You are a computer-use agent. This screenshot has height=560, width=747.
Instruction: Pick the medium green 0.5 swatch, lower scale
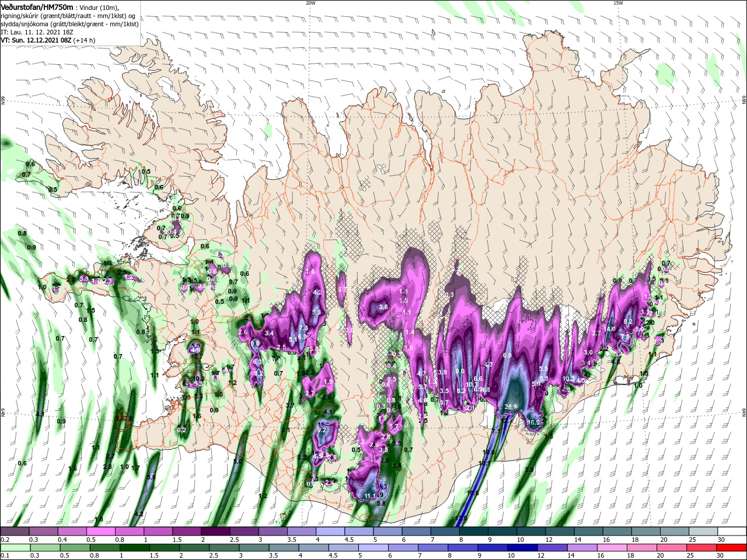[x=74, y=548]
